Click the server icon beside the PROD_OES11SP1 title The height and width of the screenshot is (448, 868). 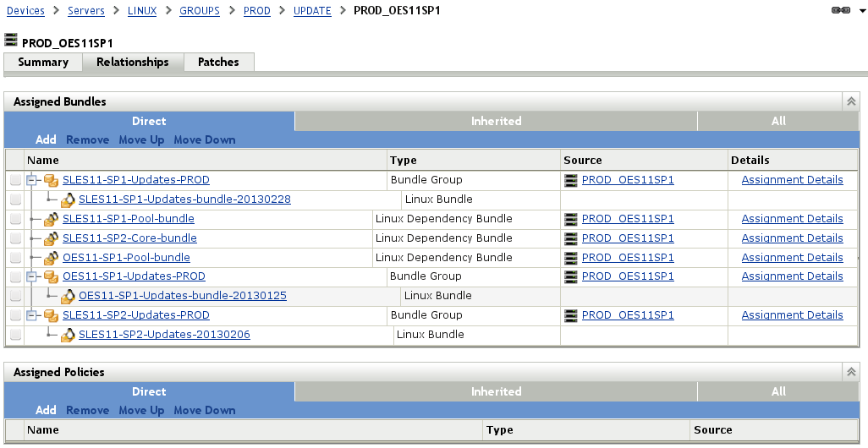click(x=10, y=40)
